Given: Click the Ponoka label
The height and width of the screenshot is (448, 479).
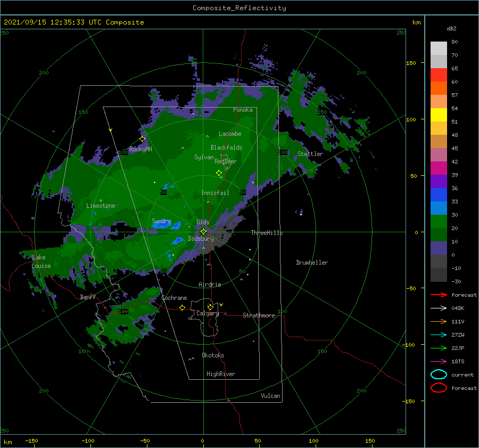Looking at the screenshot, I should pos(243,110).
